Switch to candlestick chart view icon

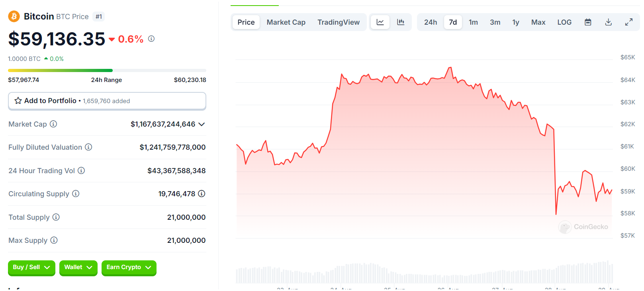[401, 22]
